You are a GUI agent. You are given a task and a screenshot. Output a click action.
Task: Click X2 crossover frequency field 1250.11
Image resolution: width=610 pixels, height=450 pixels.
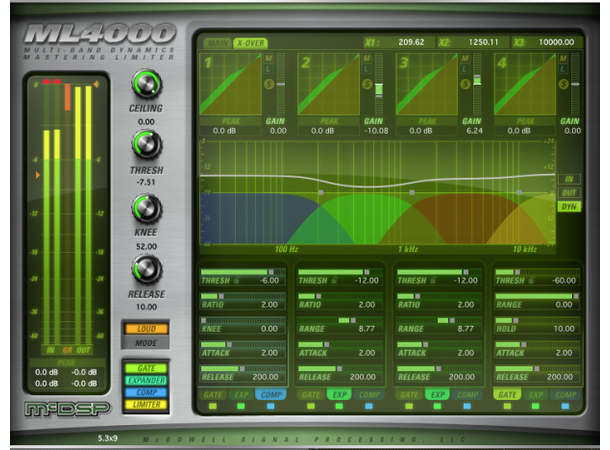[483, 42]
